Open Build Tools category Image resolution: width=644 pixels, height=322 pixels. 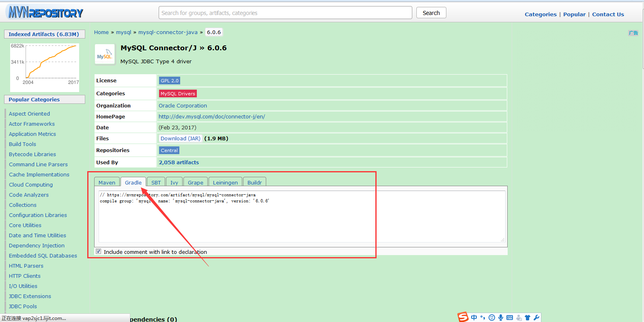22,144
